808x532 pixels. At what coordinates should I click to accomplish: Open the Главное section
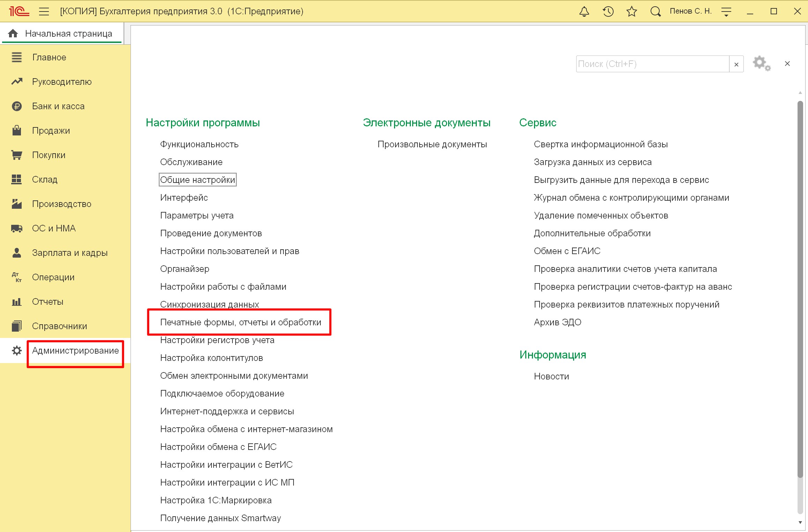(x=49, y=57)
